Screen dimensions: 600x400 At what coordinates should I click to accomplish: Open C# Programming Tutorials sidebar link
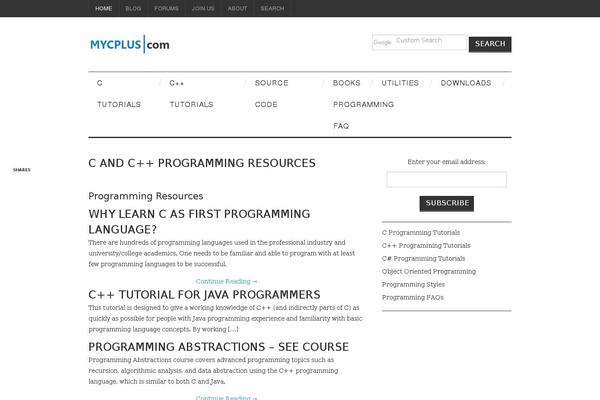423,259
